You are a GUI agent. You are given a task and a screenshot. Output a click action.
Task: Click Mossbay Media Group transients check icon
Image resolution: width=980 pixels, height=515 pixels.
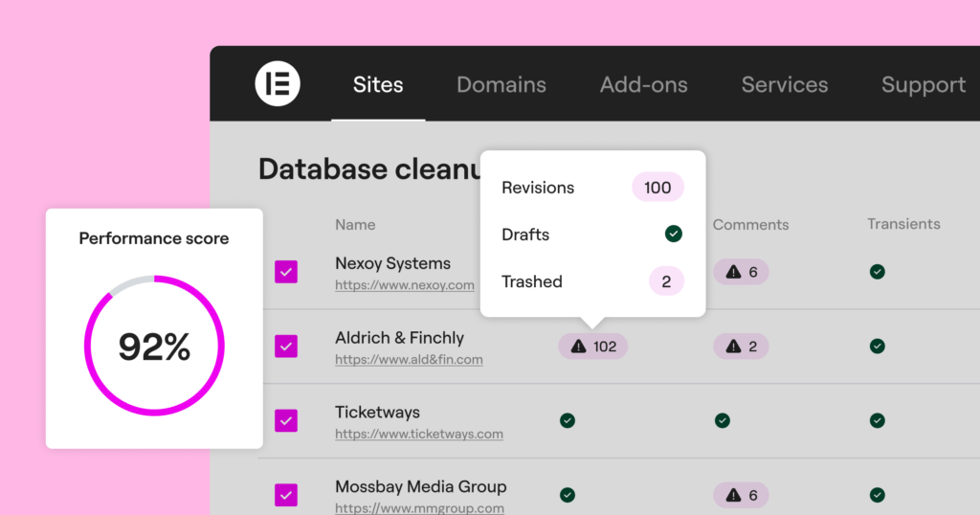click(878, 495)
